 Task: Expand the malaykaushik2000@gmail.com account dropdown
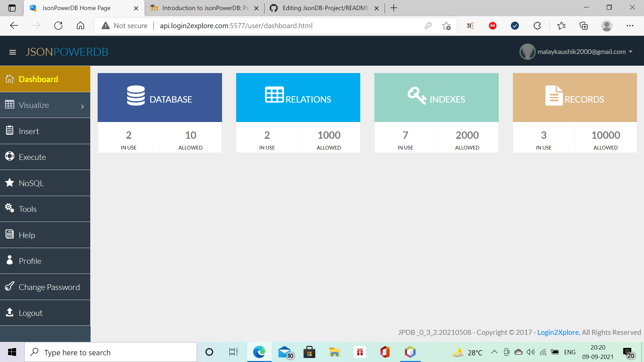[x=582, y=52]
